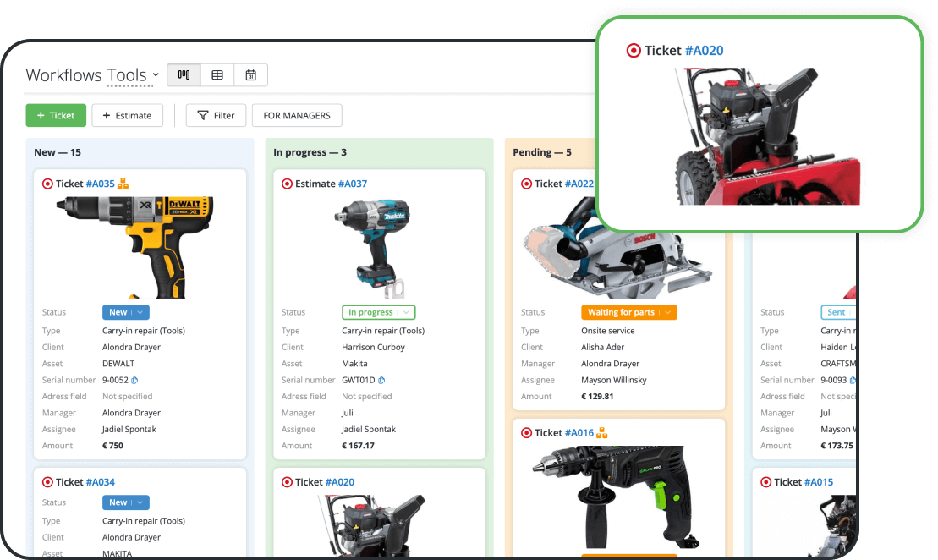Open the calendar view icon
The image size is (938, 560).
coord(250,74)
